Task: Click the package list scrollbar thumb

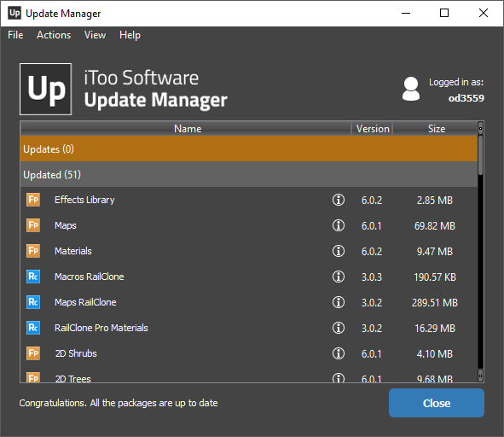Action: tap(480, 155)
